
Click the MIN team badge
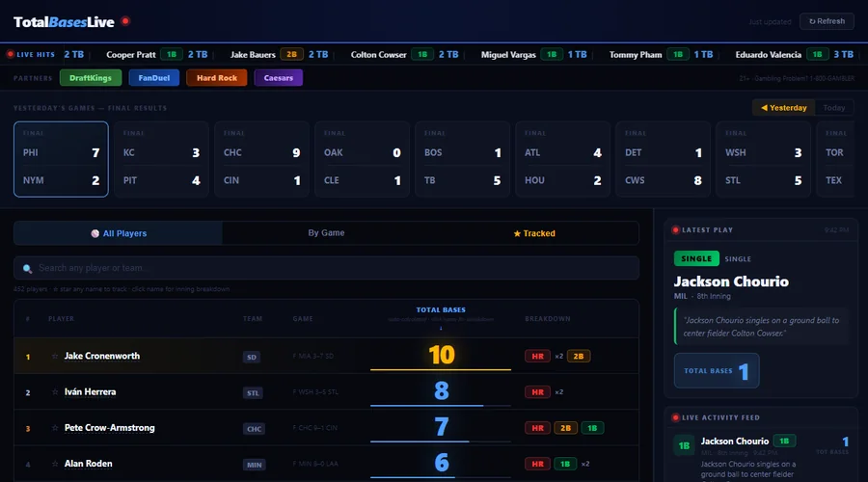254,465
